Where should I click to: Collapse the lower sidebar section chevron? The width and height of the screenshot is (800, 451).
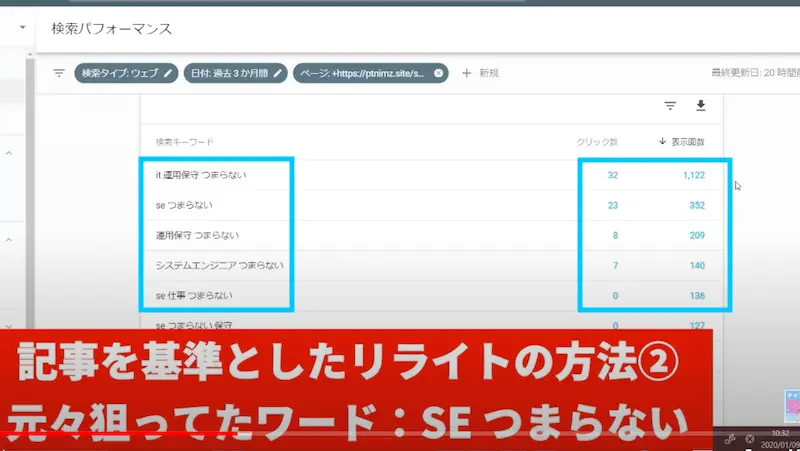(8, 240)
